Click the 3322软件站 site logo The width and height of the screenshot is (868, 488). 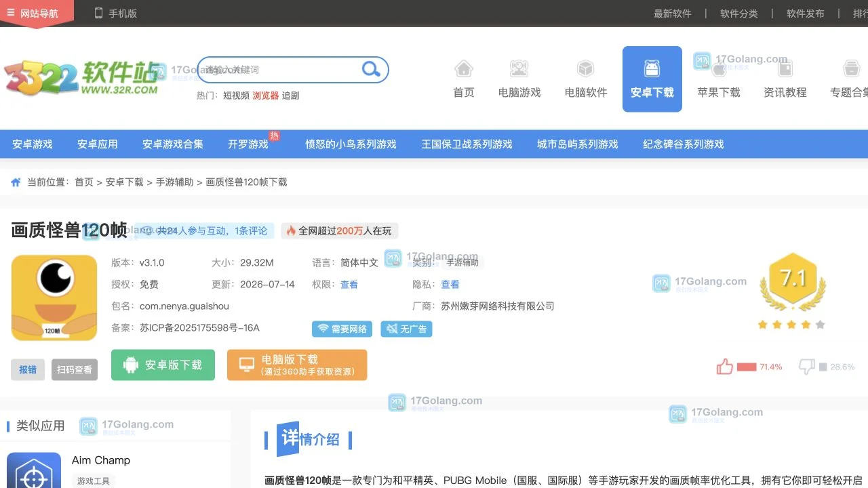pyautogui.click(x=81, y=78)
